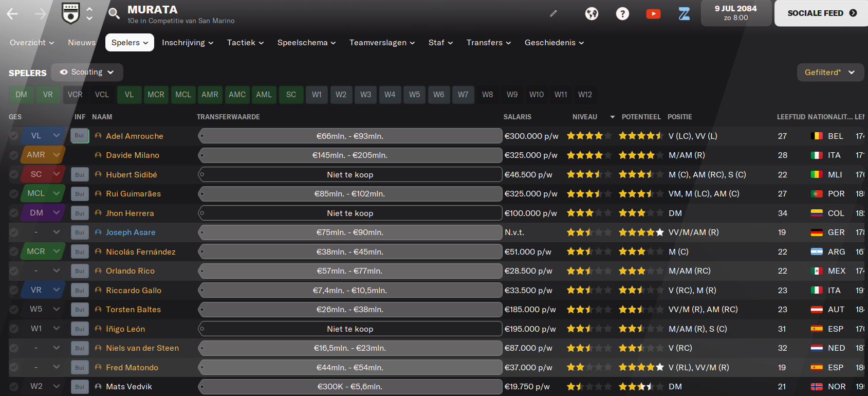Open the Speelschema menu
868x396 pixels.
tap(306, 43)
